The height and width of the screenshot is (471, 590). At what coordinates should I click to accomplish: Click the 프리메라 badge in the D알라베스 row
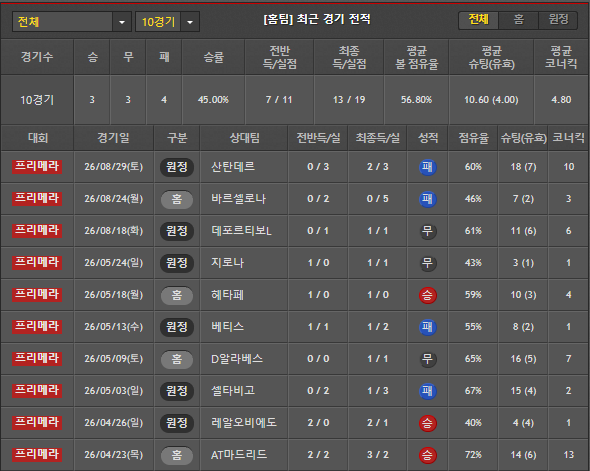pos(37,359)
